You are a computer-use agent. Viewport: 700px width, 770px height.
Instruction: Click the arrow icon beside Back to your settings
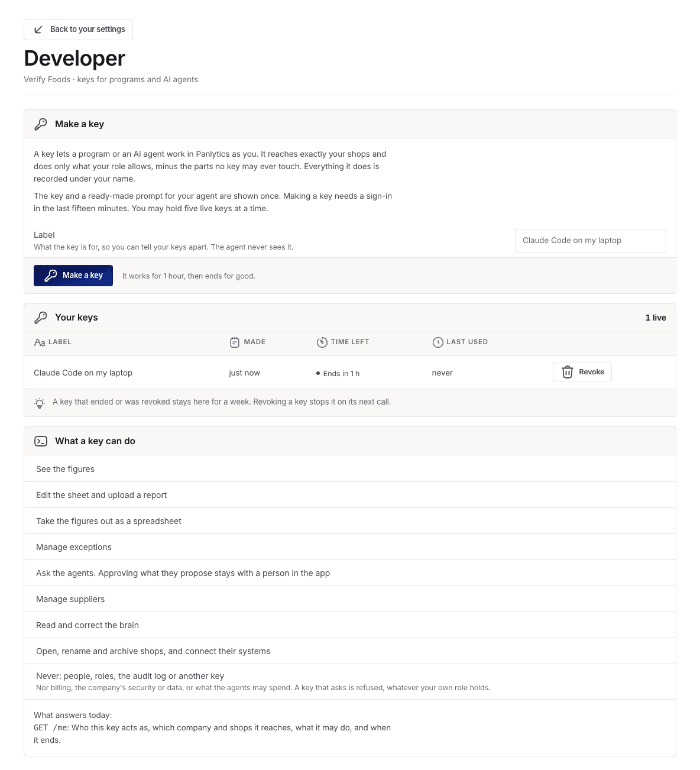point(38,30)
